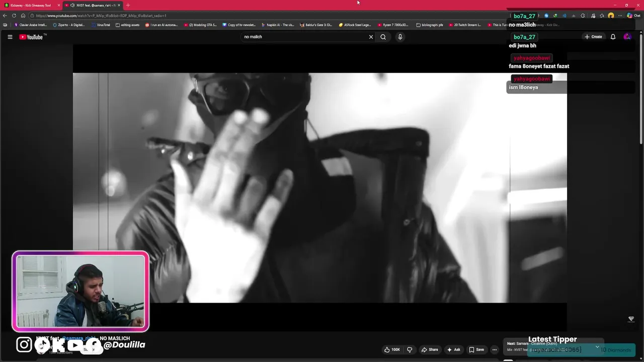Open 20 Twitch Stream I... bookmark
The width and height of the screenshot is (644, 362).
(x=465, y=25)
